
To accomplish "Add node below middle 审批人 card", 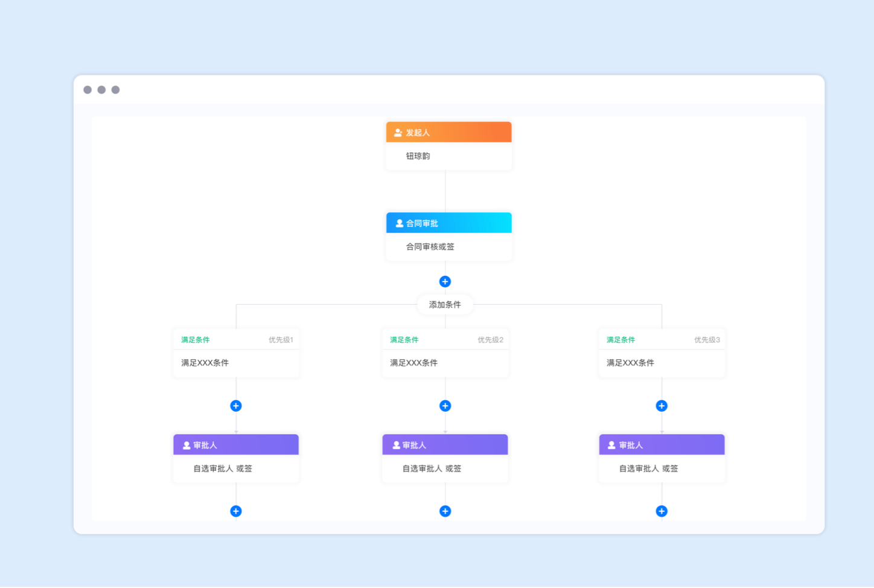I will 445,511.
